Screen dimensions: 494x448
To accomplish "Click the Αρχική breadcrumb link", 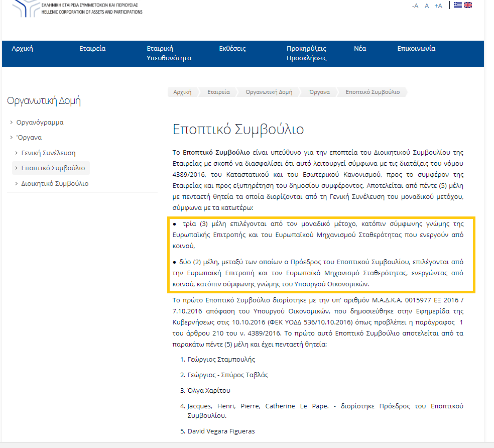I will tap(182, 92).
